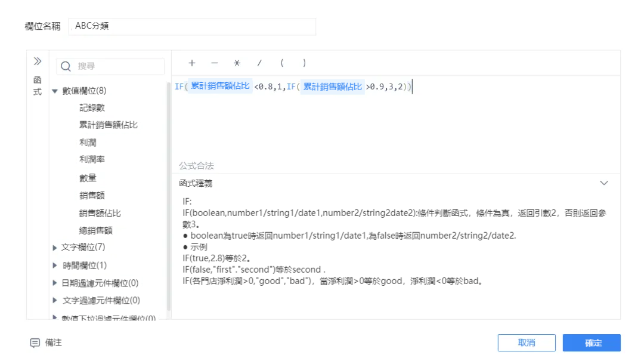
Task: Click the field list vertical scrollbar
Action: (x=168, y=196)
